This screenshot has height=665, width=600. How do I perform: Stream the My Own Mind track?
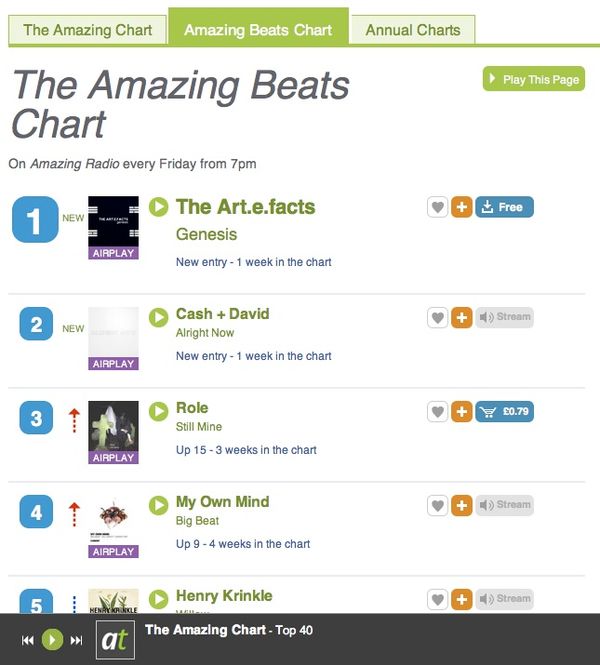point(504,505)
